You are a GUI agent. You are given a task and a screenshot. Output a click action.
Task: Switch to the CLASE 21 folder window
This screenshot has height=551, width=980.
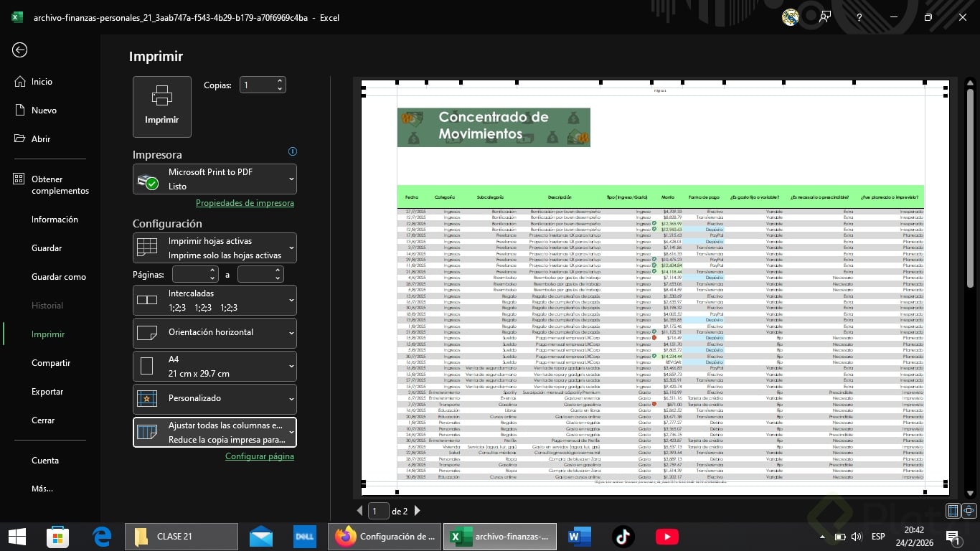(x=182, y=537)
